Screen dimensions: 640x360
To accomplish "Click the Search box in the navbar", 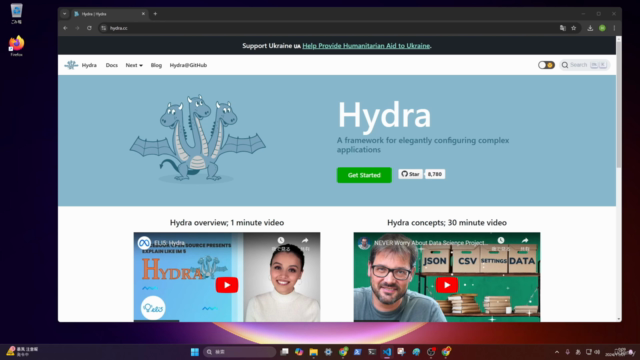I will point(584,65).
